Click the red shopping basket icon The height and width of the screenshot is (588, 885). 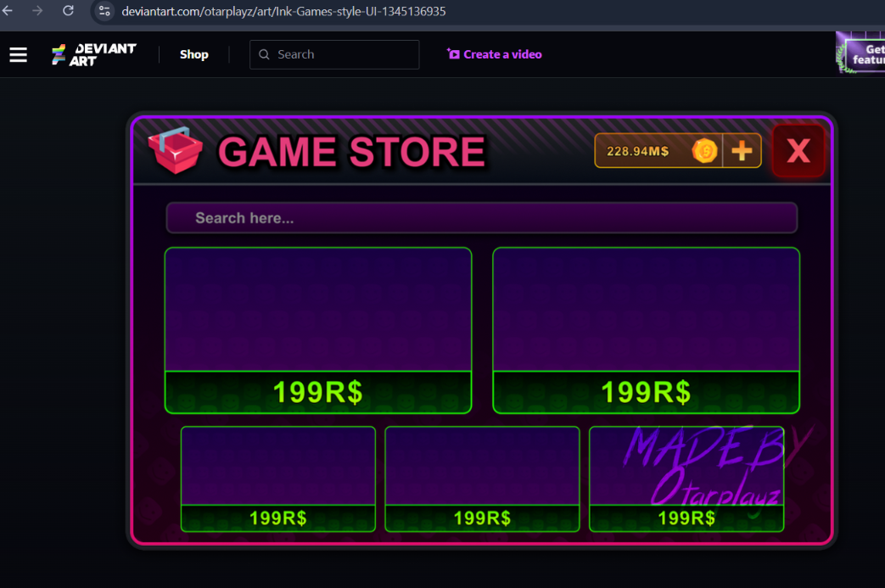[x=176, y=150]
